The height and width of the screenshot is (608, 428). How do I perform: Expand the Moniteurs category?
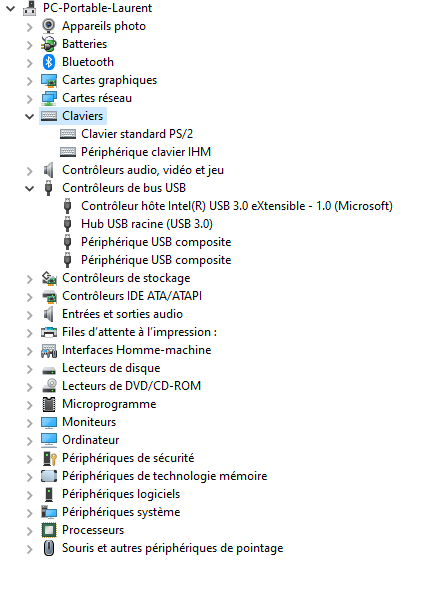click(29, 423)
